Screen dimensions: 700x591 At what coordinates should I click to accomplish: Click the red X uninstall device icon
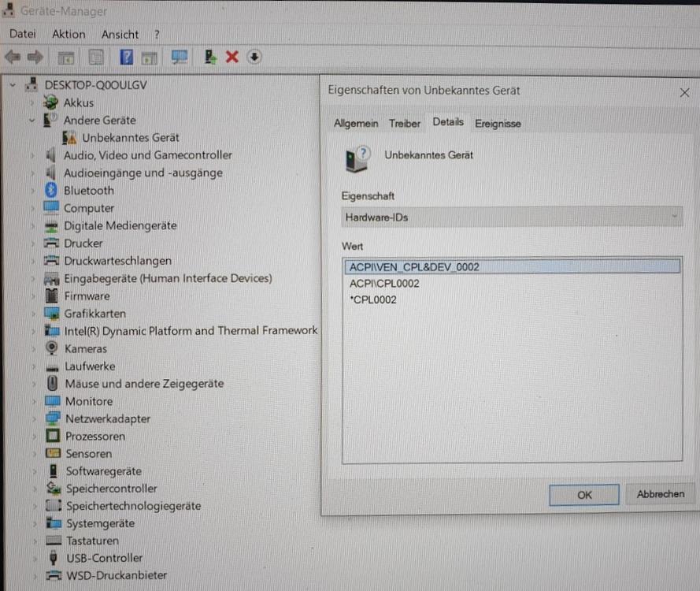(x=231, y=57)
